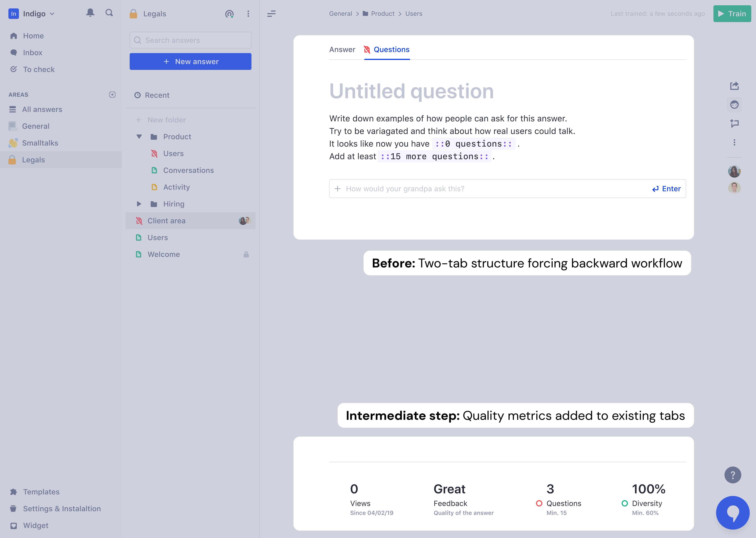
Task: Expand the Hiring folder
Action: click(139, 204)
